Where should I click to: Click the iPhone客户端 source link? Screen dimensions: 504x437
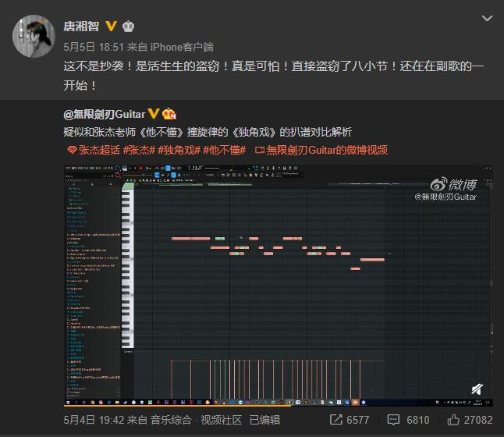click(x=182, y=47)
